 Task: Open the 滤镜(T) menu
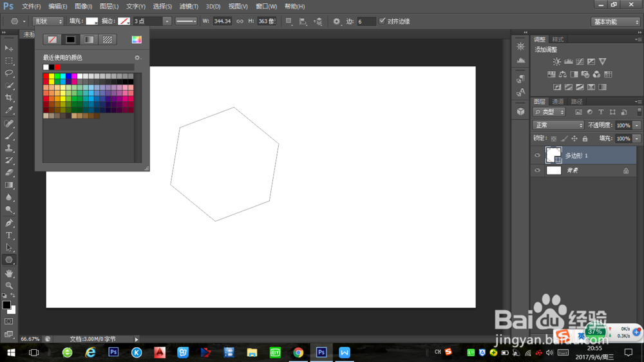189,6
